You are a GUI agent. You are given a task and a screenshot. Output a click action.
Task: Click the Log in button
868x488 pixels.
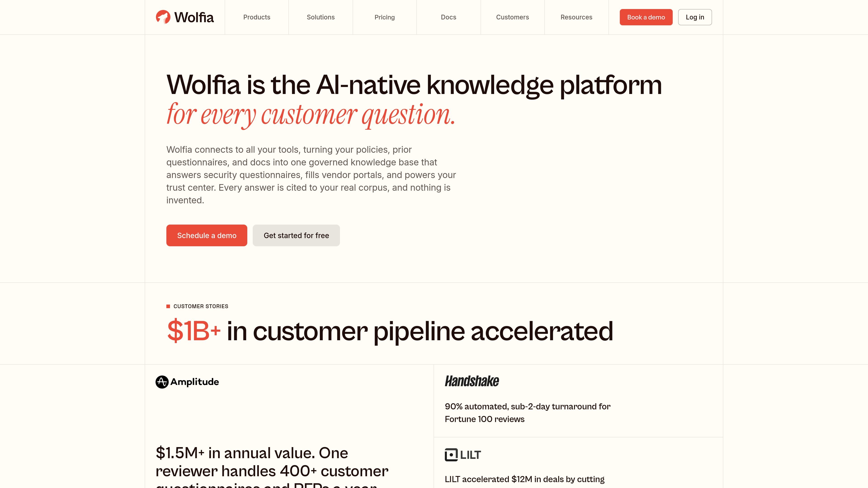pyautogui.click(x=695, y=17)
